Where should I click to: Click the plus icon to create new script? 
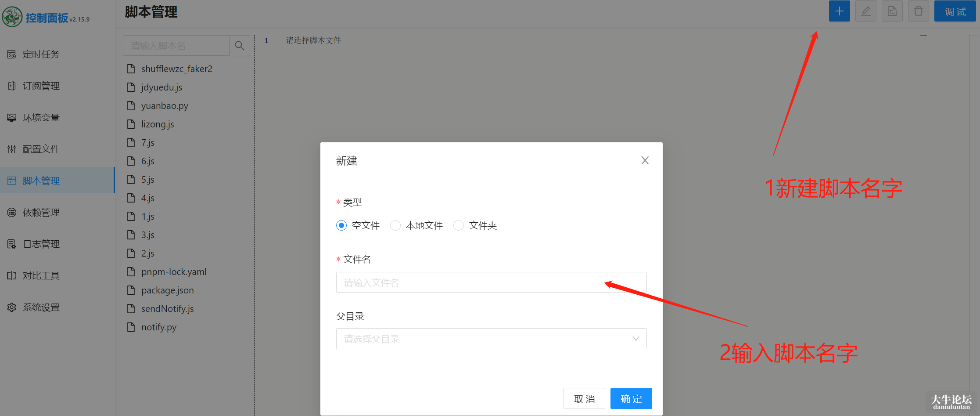(x=839, y=11)
